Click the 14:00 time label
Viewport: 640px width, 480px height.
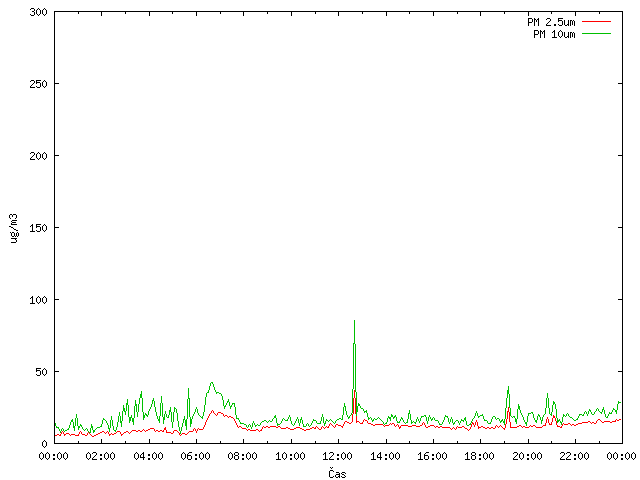click(x=385, y=456)
